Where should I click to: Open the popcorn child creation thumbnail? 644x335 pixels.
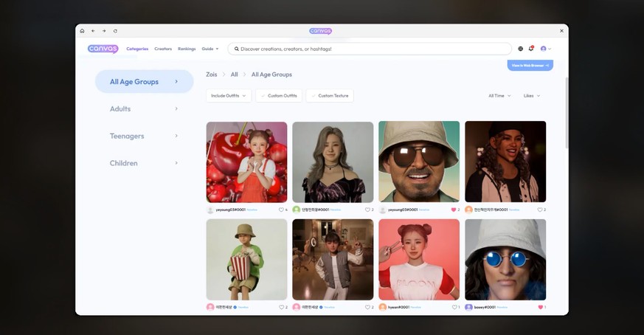(x=247, y=260)
